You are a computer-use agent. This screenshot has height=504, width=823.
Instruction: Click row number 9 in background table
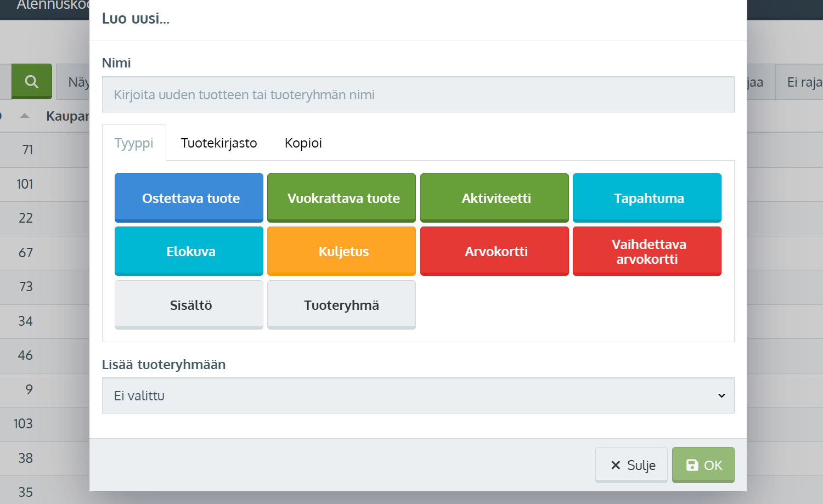tap(29, 389)
